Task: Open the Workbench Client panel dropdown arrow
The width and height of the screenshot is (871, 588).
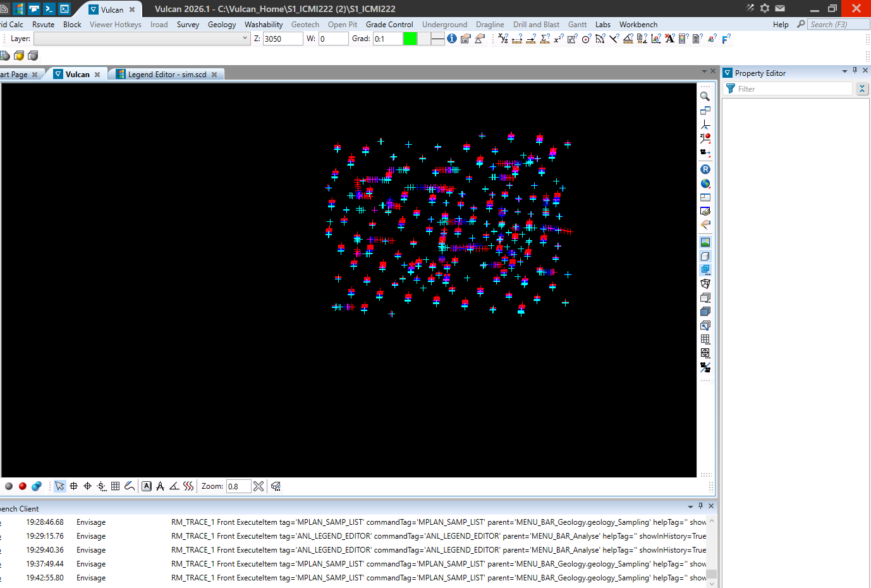Action: pyautogui.click(x=690, y=506)
